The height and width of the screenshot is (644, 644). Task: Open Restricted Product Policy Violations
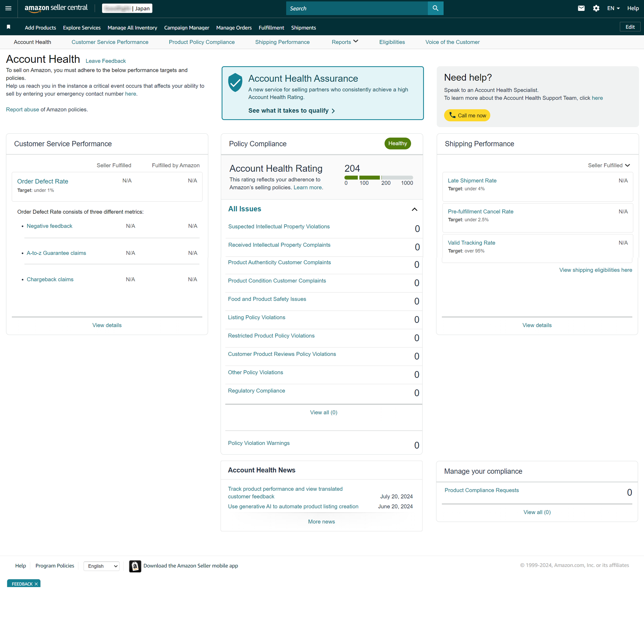tap(271, 336)
